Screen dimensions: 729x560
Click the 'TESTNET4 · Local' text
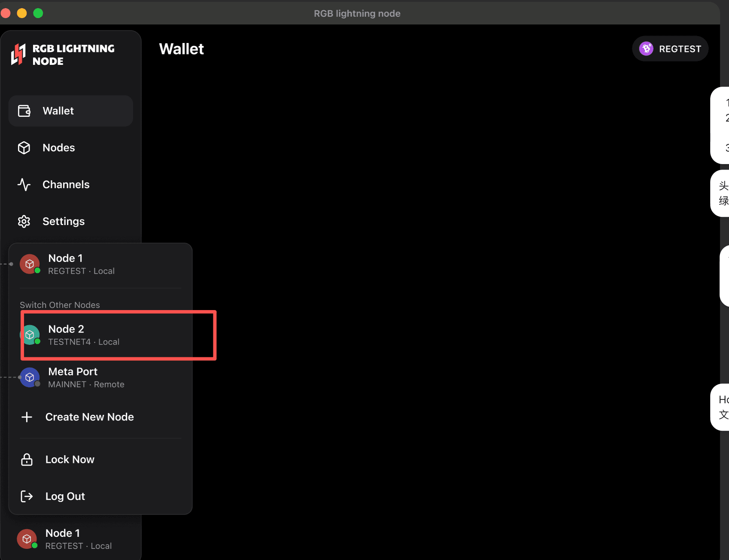[84, 342]
